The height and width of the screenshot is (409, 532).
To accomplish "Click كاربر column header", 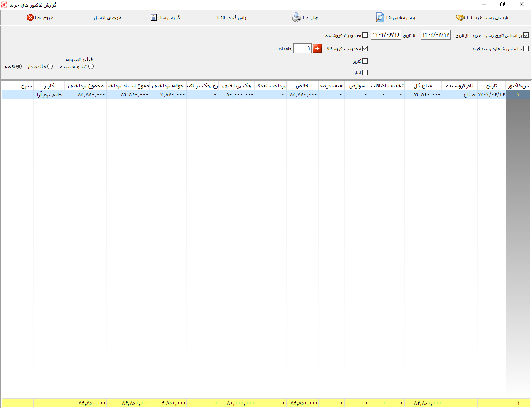I will pos(49,86).
